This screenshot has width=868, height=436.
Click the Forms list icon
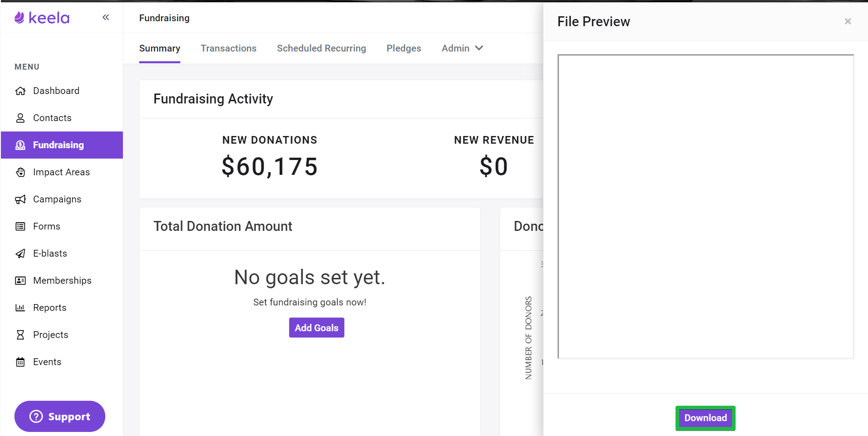20,226
